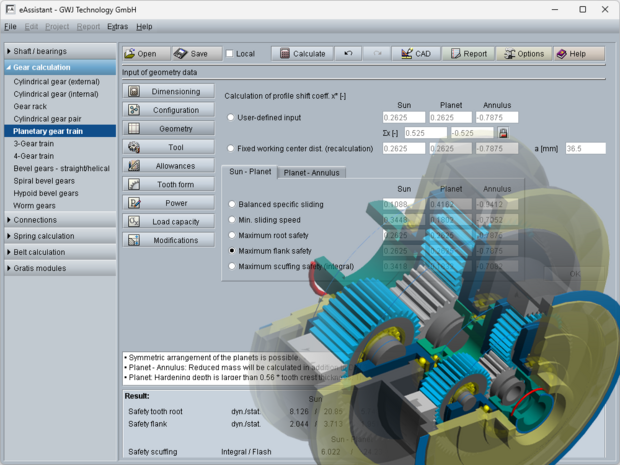Open the CAD export toolbar button

pos(415,54)
